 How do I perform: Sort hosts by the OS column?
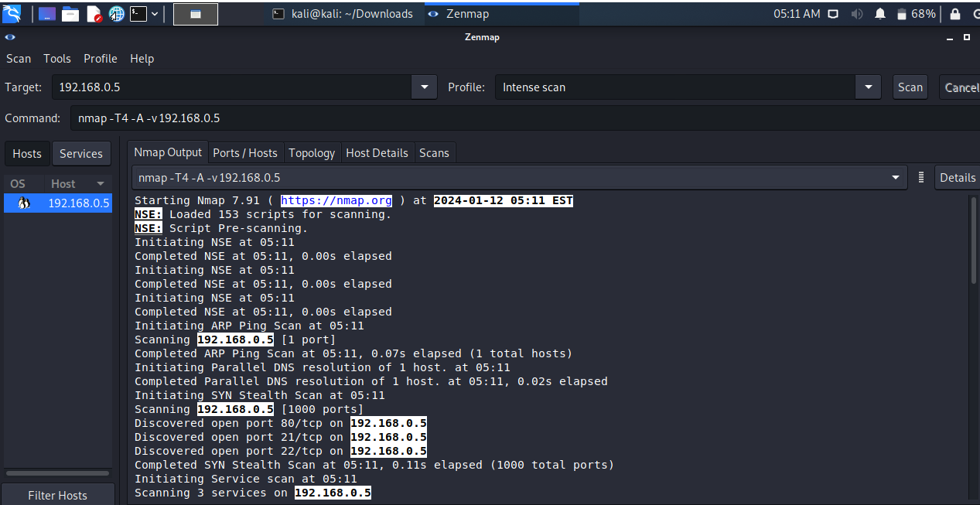pyautogui.click(x=18, y=183)
